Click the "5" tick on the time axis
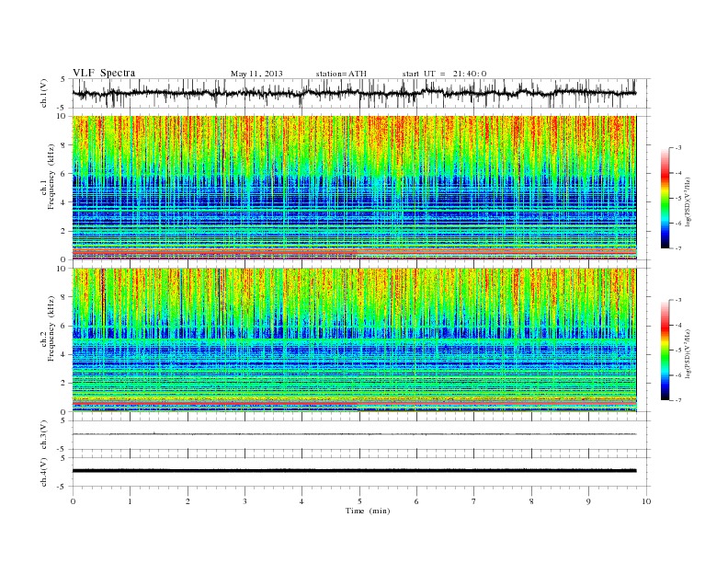This screenshot has width=728, height=563. click(x=359, y=501)
